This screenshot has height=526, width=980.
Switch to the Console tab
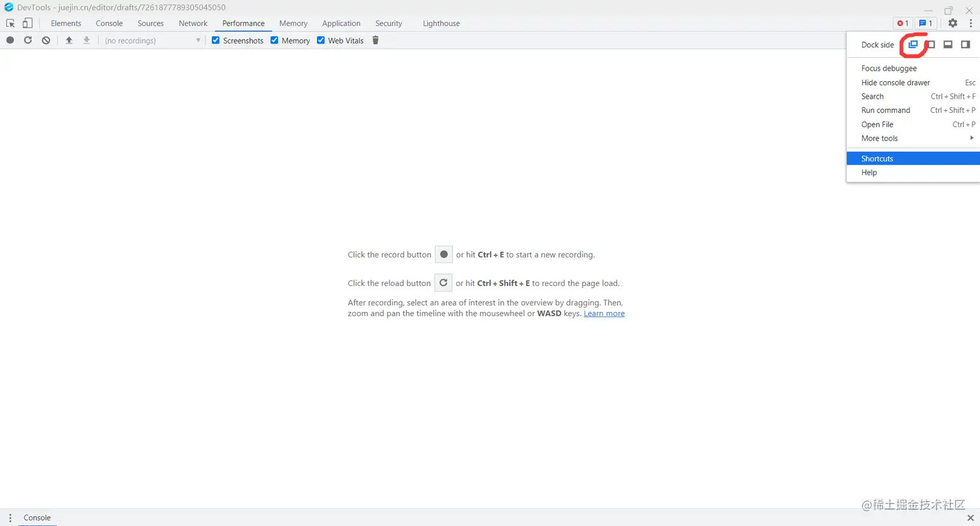pos(110,23)
